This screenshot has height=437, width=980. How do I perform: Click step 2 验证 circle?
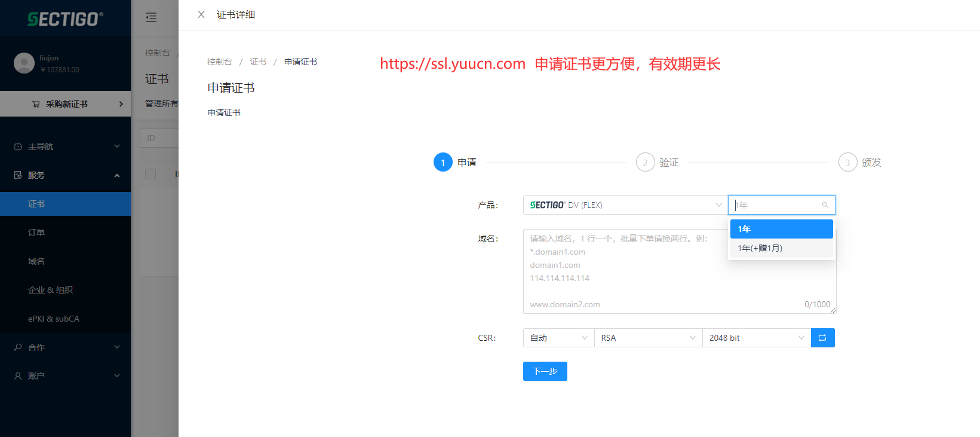click(x=645, y=162)
